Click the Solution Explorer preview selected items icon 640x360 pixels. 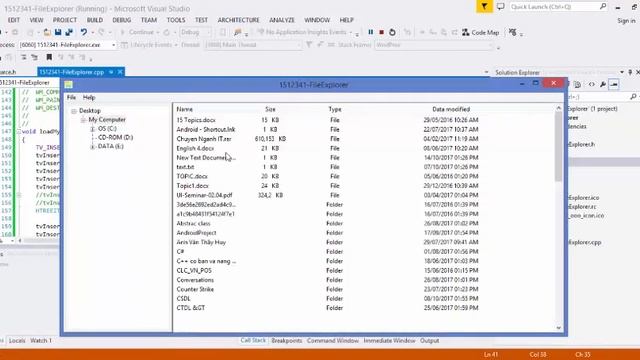point(614,84)
